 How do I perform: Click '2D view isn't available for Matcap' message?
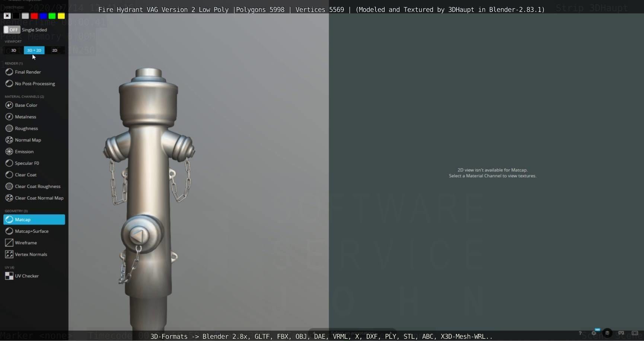click(492, 170)
